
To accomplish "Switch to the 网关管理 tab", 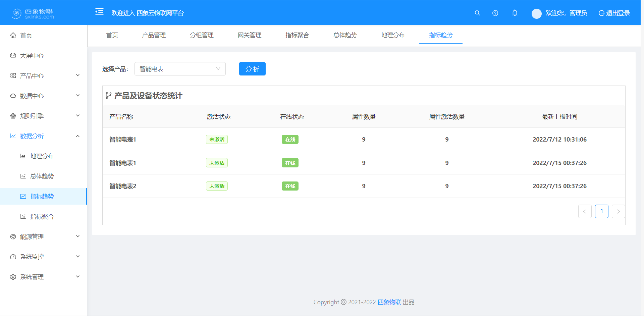I will tap(250, 35).
